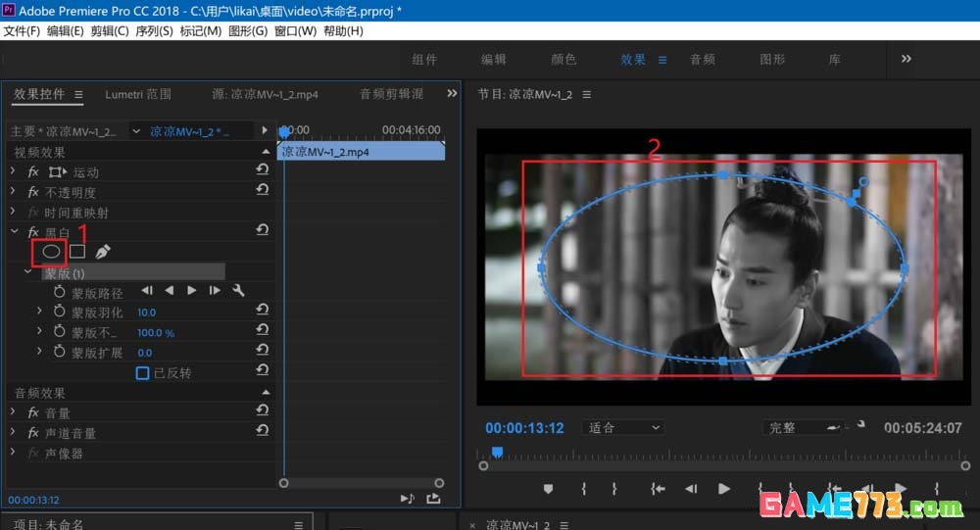This screenshot has height=530, width=980.
Task: Play only the audio for this clip
Action: [x=407, y=498]
